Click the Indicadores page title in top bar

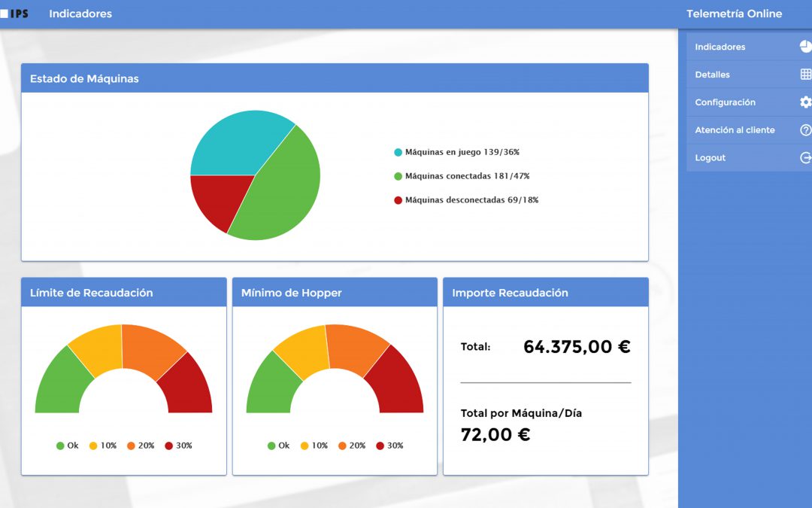click(x=80, y=14)
